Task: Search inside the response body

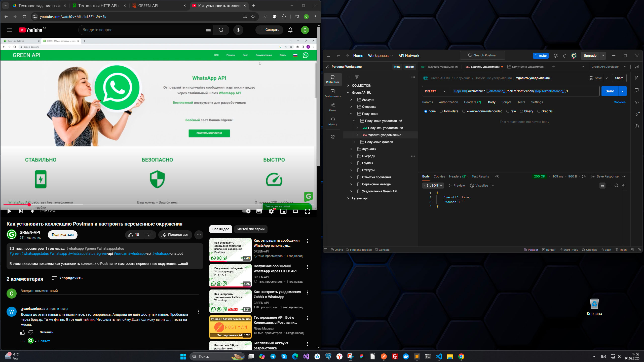Action: 616,186
